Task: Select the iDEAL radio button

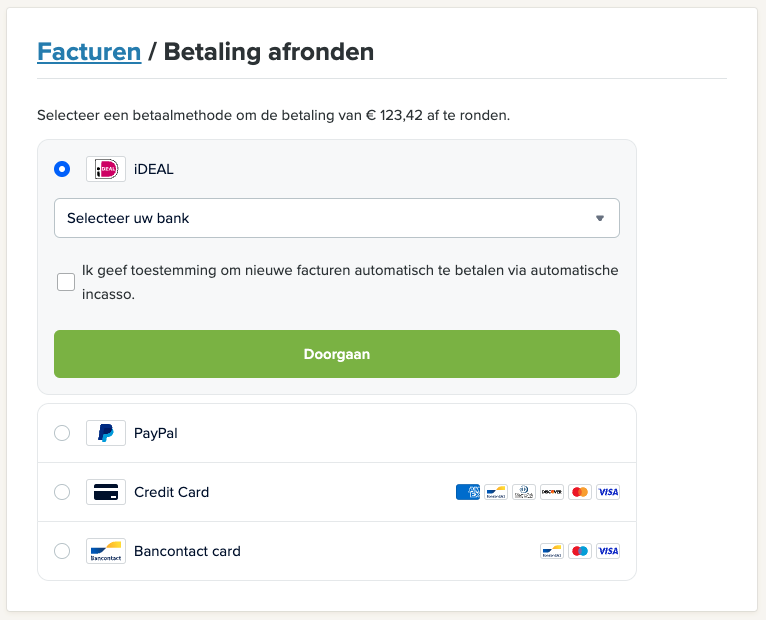Action: [x=62, y=169]
